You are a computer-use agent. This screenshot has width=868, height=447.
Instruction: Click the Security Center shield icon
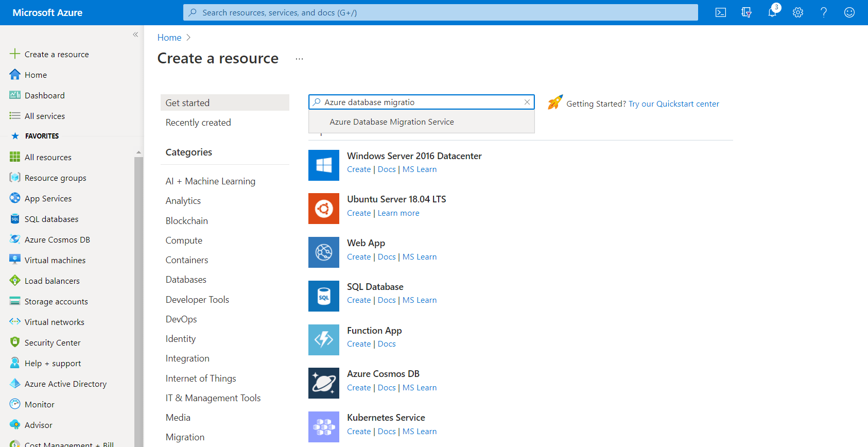[15, 342]
